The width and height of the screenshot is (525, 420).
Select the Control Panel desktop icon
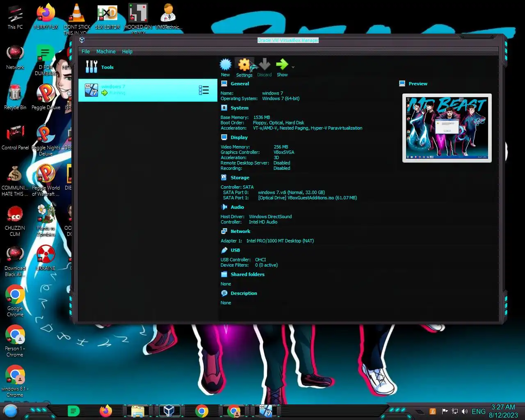(15, 138)
